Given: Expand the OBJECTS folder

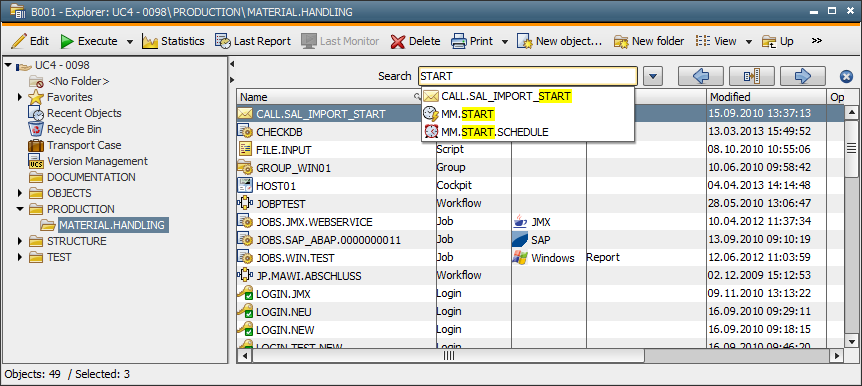Looking at the screenshot, I should (20, 193).
